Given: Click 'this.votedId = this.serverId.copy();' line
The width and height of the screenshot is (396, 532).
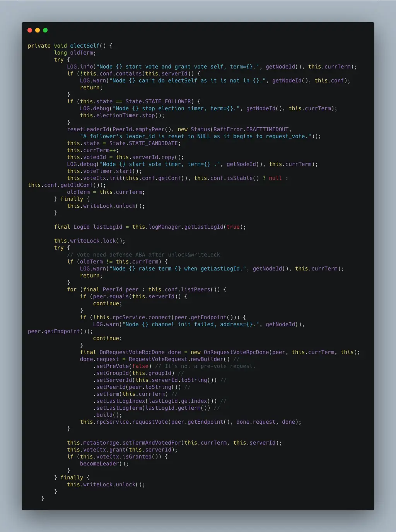Looking at the screenshot, I should [126, 157].
